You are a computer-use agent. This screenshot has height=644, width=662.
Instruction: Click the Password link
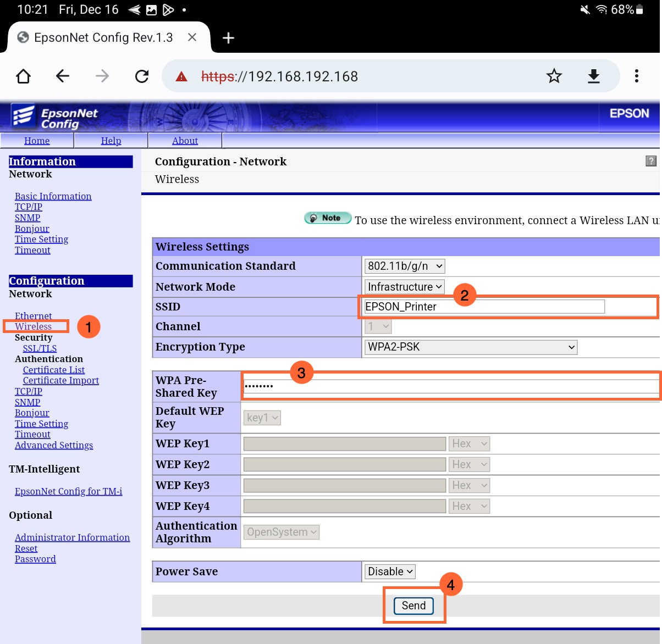click(x=36, y=559)
